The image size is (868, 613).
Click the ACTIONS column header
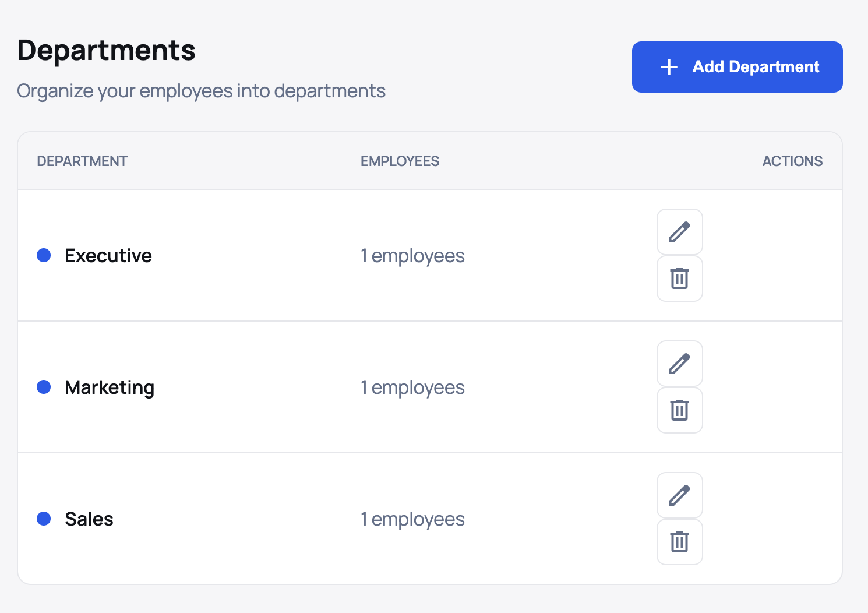(x=792, y=161)
